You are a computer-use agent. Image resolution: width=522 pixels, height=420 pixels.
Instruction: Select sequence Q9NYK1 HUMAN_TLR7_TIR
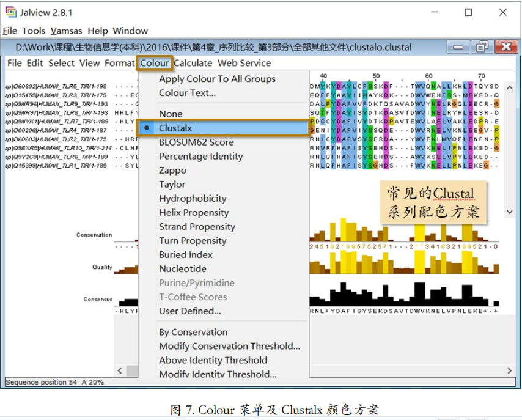(57, 122)
